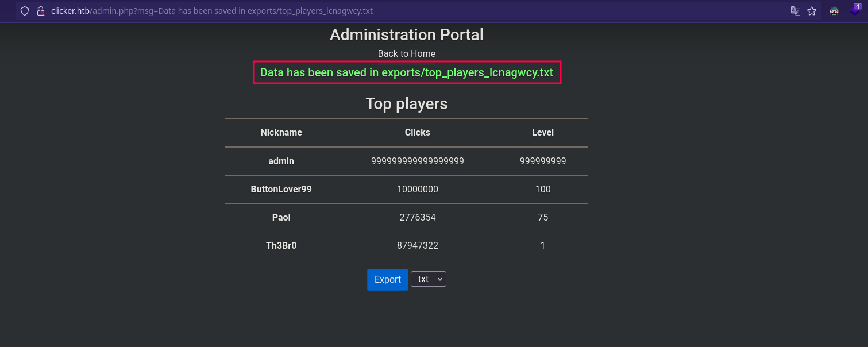Image resolution: width=868 pixels, height=347 pixels.
Task: Click the Level column header
Action: tap(542, 133)
